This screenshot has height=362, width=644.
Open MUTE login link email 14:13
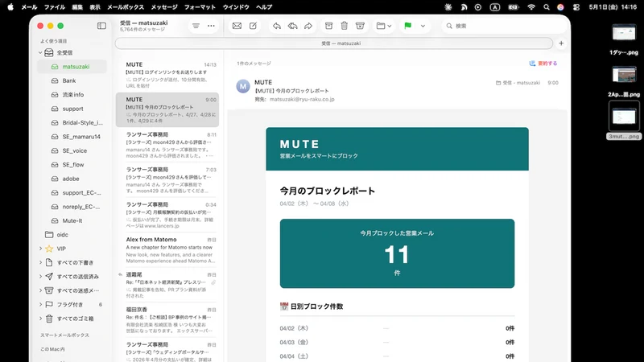click(167, 75)
